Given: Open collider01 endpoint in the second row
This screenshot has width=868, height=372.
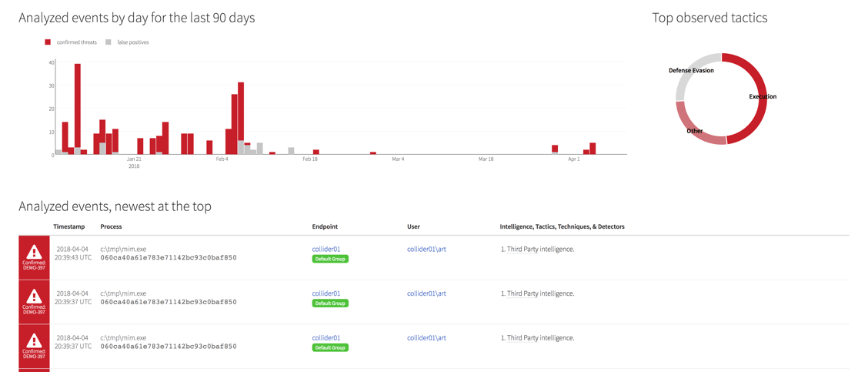Looking at the screenshot, I should point(325,293).
